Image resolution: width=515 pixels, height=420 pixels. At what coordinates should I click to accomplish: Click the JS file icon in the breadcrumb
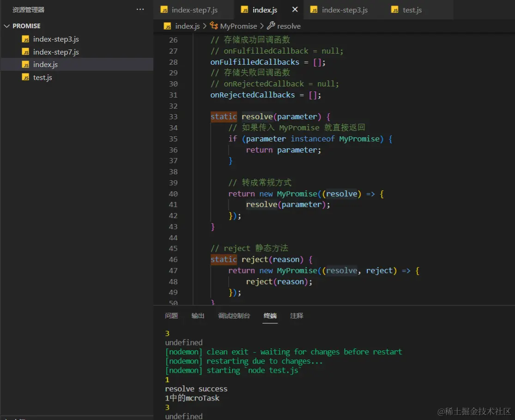[168, 26]
